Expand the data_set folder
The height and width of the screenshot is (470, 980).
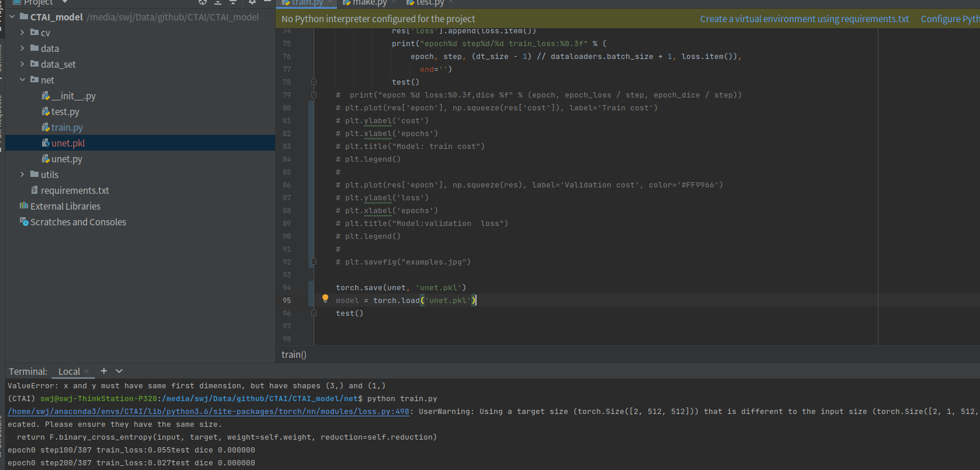coord(22,64)
